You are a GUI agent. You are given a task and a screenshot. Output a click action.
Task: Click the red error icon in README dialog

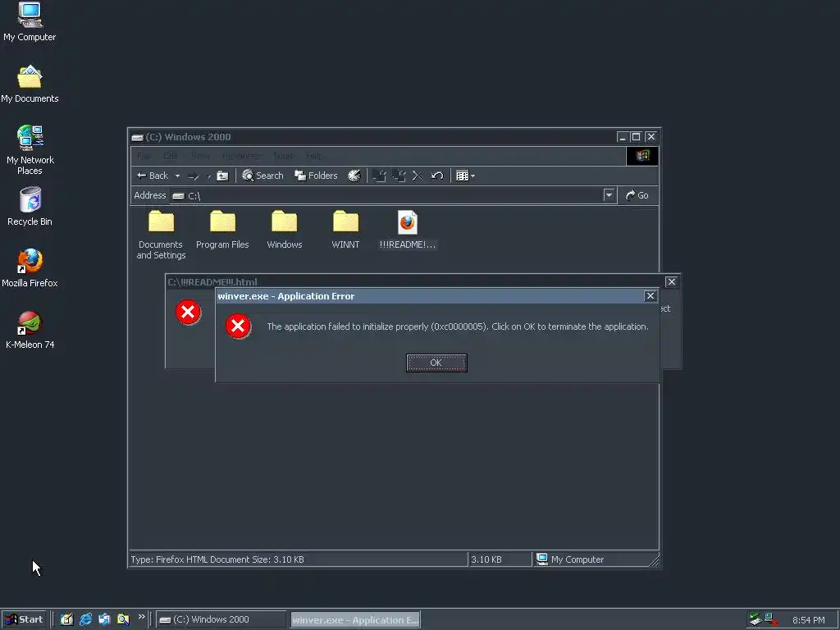click(x=188, y=313)
